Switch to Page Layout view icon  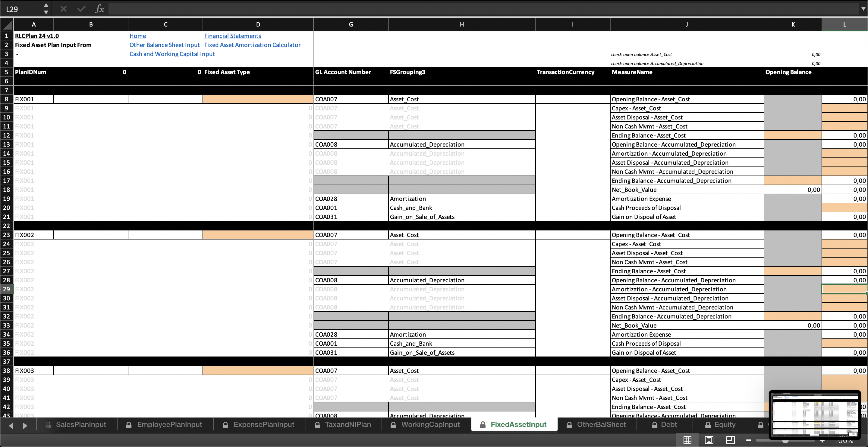click(709, 440)
